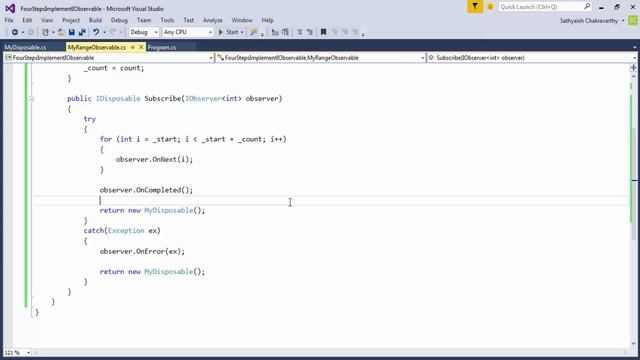
Task: Open the Analyze menu
Action: point(213,20)
